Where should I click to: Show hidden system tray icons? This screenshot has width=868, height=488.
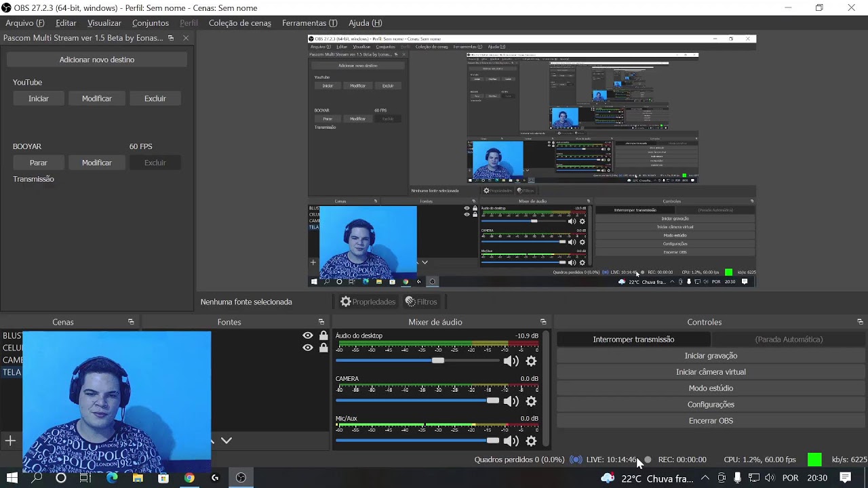(705, 478)
